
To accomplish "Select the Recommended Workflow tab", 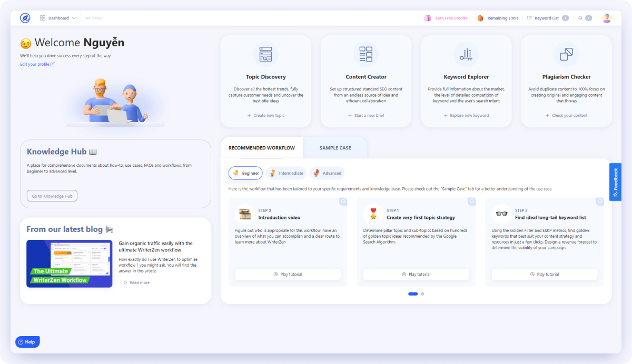I will coord(261,148).
